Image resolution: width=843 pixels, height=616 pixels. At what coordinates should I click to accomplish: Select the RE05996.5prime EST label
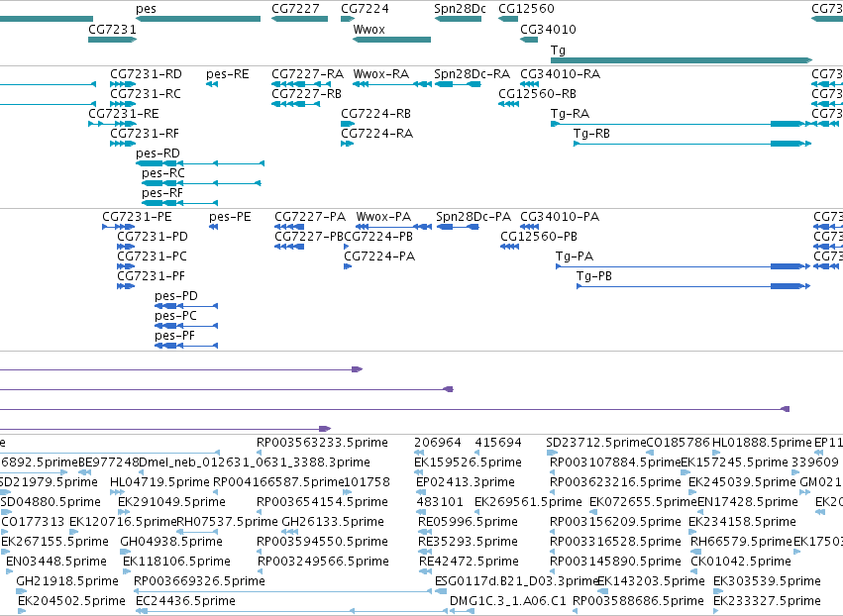pyautogui.click(x=468, y=522)
